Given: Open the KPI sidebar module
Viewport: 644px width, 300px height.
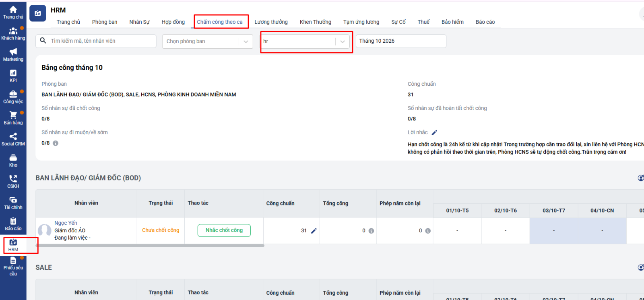Looking at the screenshot, I should pos(13,76).
